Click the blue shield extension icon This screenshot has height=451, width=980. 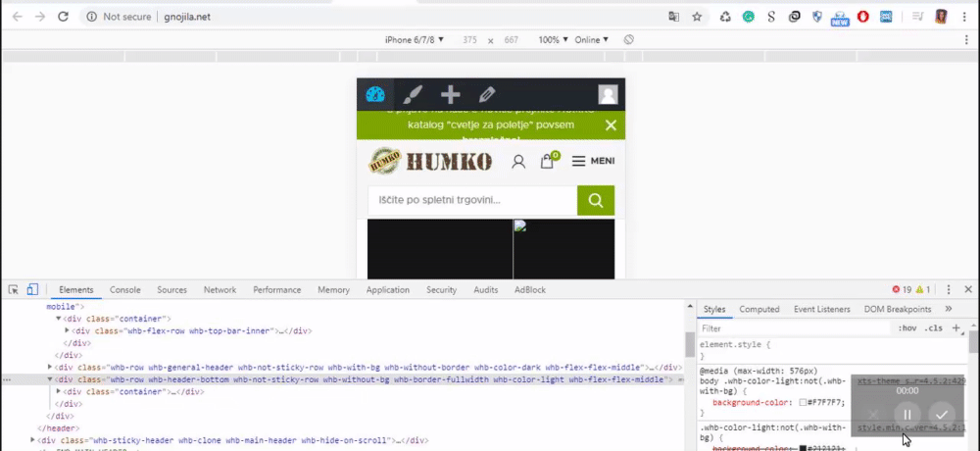click(817, 17)
